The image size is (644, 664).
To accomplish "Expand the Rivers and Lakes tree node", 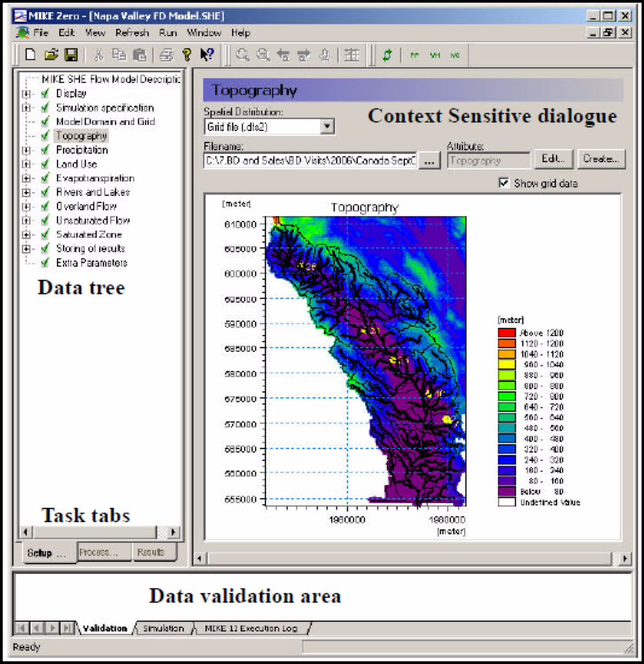I will (26, 192).
